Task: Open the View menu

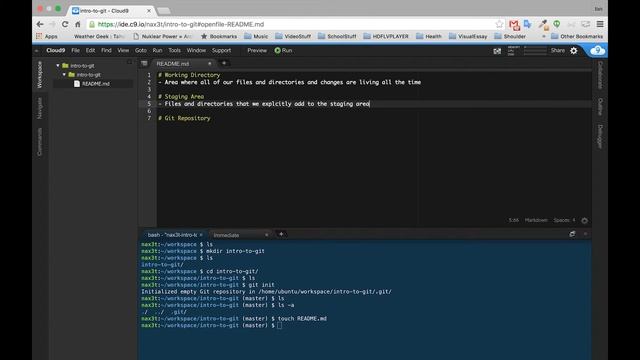Action: [x=123, y=51]
